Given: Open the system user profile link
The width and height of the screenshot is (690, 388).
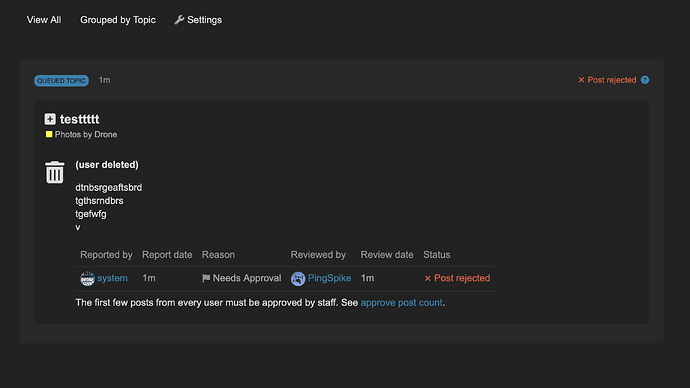Looking at the screenshot, I should (112, 278).
